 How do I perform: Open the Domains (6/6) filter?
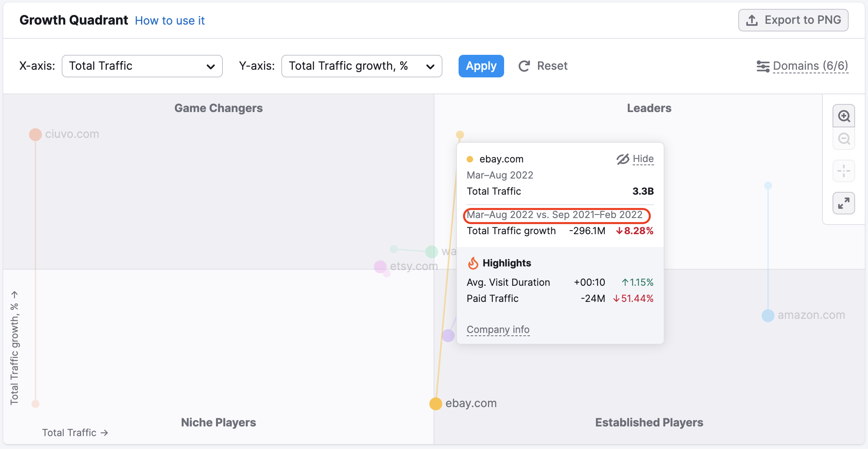pyautogui.click(x=802, y=66)
